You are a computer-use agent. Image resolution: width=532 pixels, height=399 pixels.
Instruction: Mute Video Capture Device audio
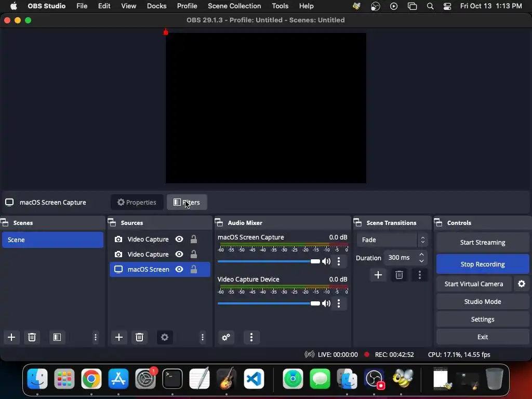326,303
